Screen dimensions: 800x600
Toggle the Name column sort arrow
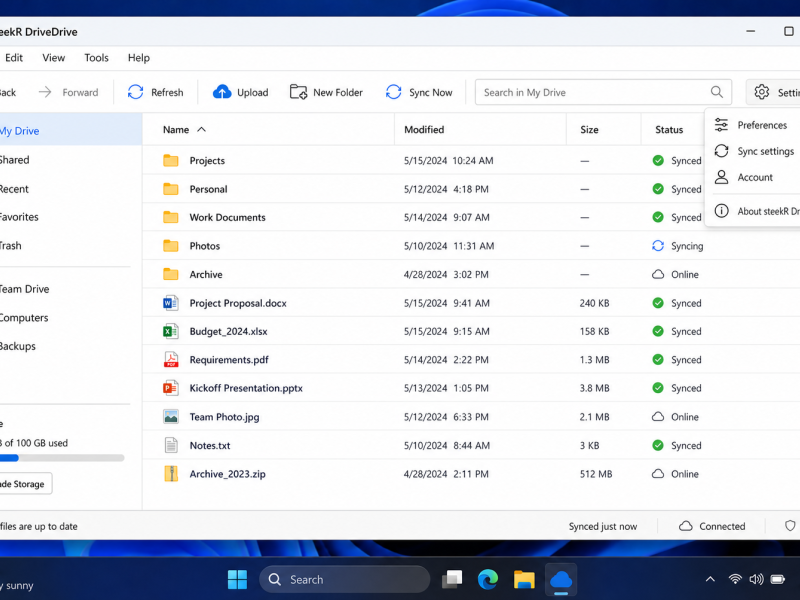(202, 129)
